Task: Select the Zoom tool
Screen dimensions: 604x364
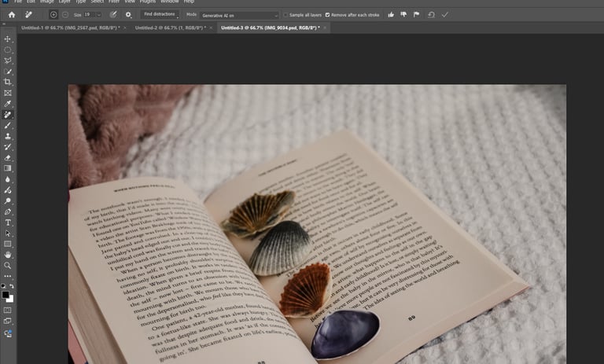Action: (7, 266)
